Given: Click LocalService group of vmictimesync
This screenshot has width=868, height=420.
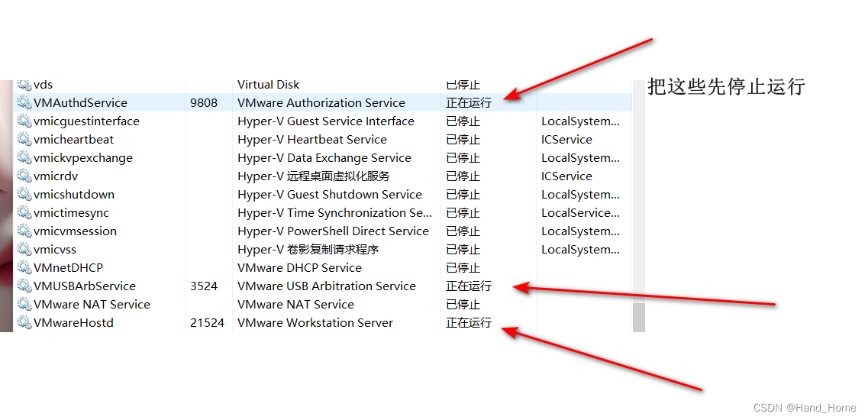Looking at the screenshot, I should [x=580, y=212].
